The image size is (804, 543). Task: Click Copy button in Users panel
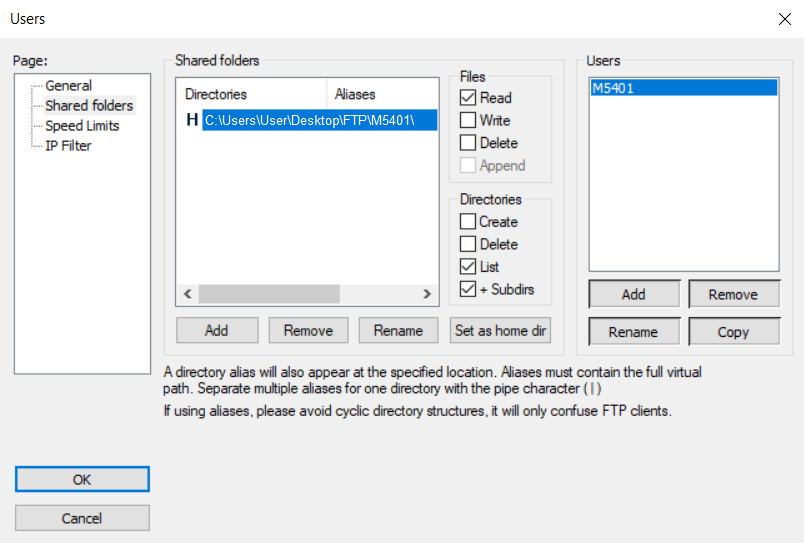coord(733,332)
